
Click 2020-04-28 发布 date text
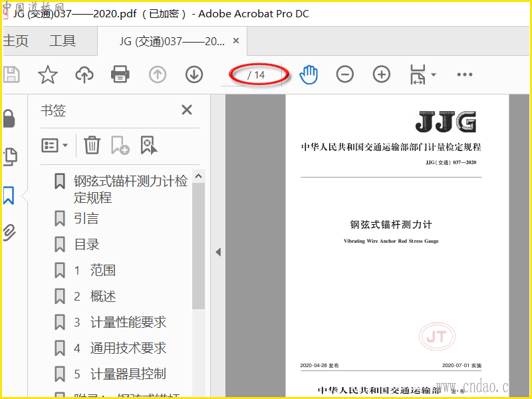point(319,365)
